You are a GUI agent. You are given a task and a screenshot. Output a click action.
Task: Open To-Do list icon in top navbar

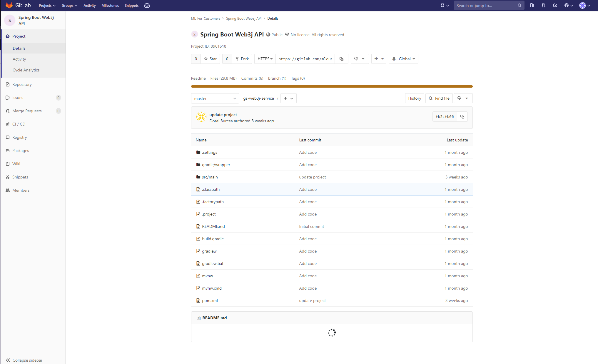click(555, 6)
